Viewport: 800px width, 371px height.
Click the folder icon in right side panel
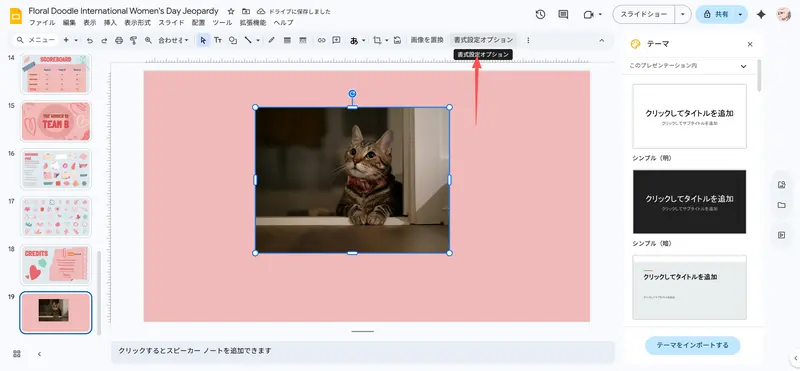(781, 205)
